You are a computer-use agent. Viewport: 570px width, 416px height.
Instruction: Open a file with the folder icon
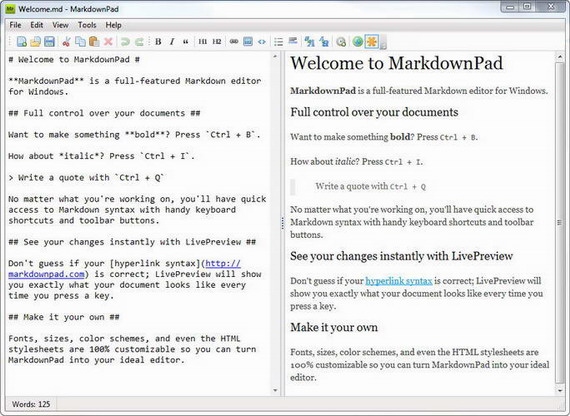click(35, 42)
